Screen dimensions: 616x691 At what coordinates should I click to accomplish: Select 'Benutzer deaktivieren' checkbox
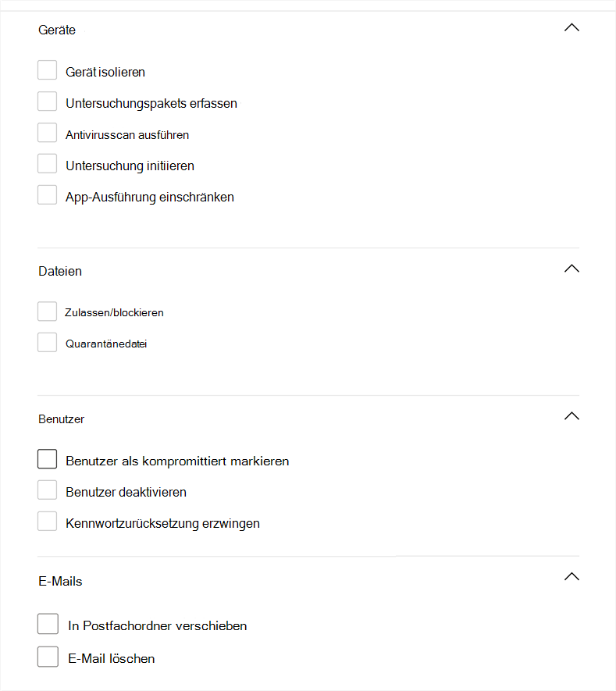(x=48, y=490)
